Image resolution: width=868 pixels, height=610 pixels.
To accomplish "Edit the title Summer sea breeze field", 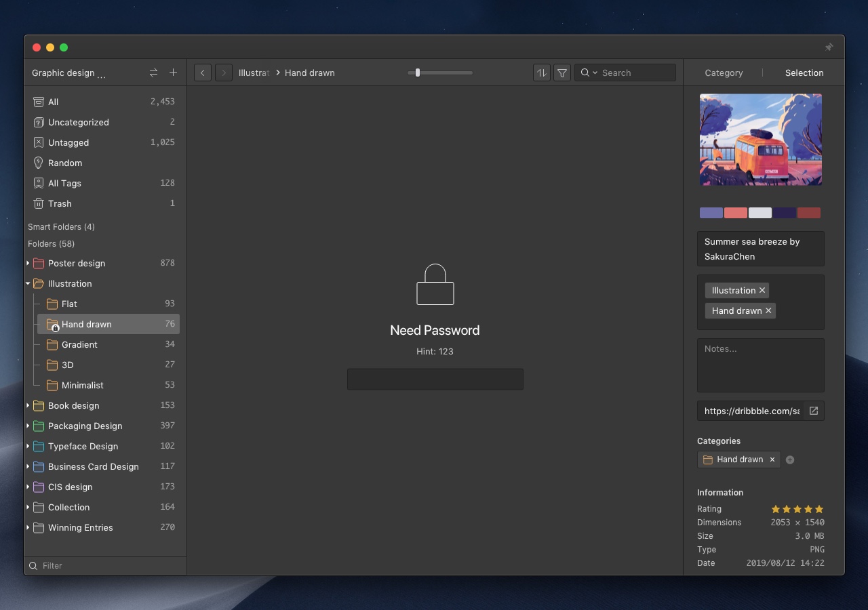I will 761,249.
